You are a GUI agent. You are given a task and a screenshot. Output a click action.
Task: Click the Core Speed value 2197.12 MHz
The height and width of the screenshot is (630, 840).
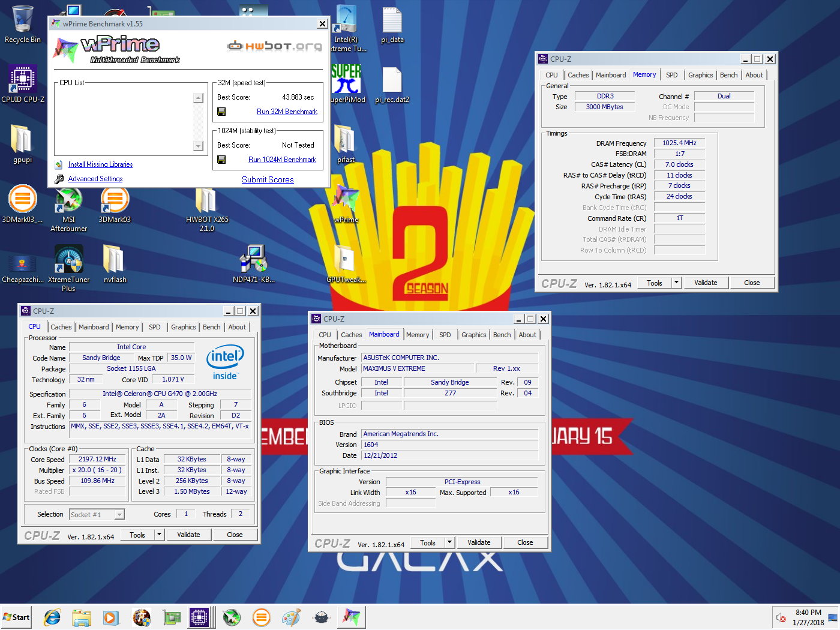(x=97, y=459)
